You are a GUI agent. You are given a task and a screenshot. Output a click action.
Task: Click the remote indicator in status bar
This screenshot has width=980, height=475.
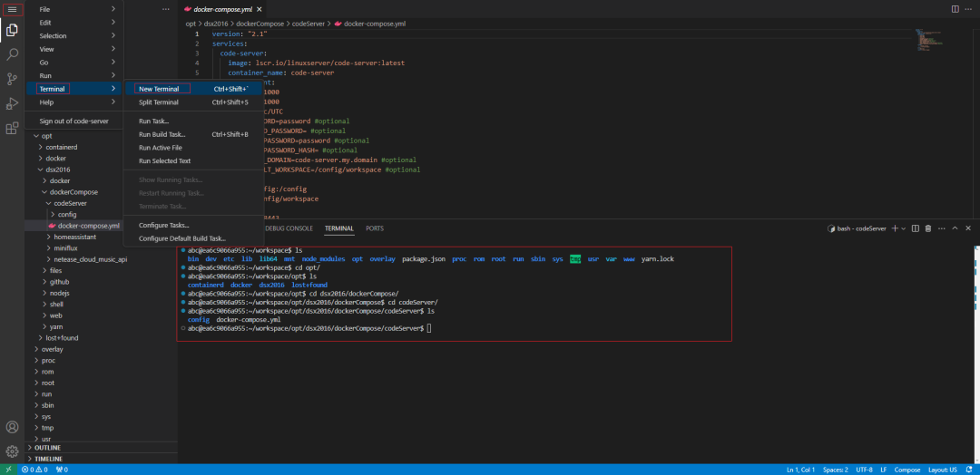click(x=8, y=470)
